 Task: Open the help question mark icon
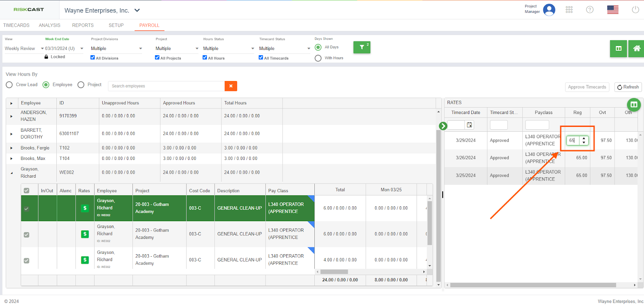(590, 10)
